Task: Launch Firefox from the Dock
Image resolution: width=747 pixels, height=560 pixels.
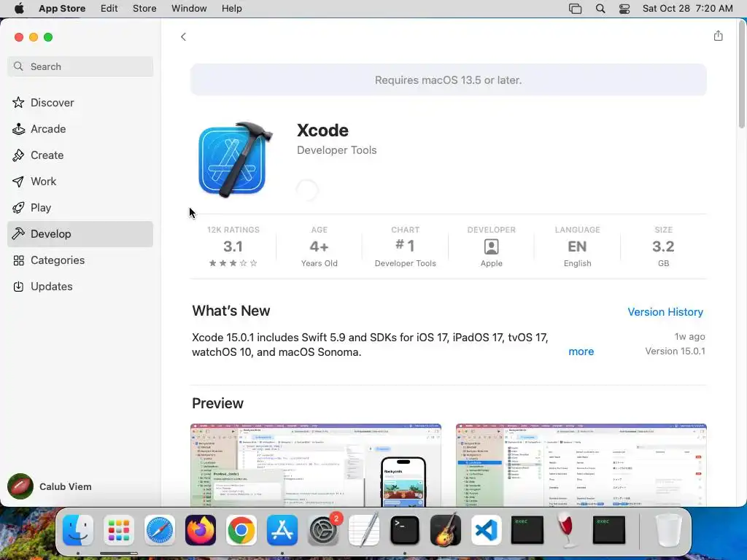Action: pos(200,530)
